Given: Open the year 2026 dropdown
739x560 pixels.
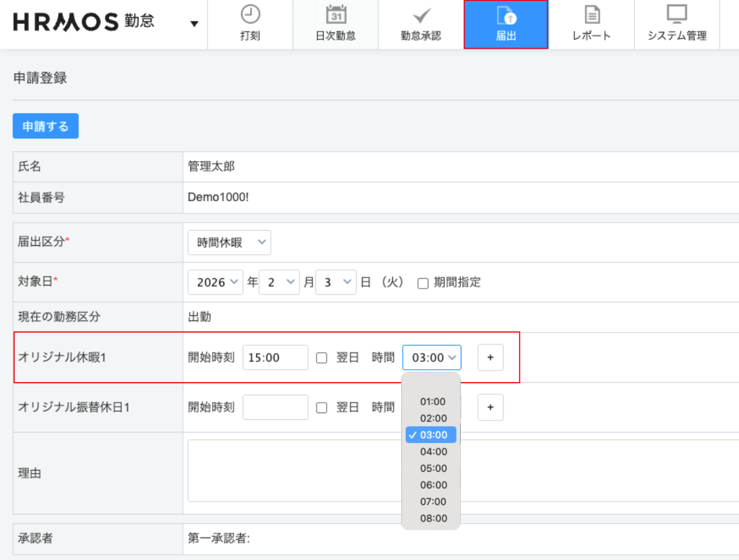Looking at the screenshot, I should click(215, 282).
